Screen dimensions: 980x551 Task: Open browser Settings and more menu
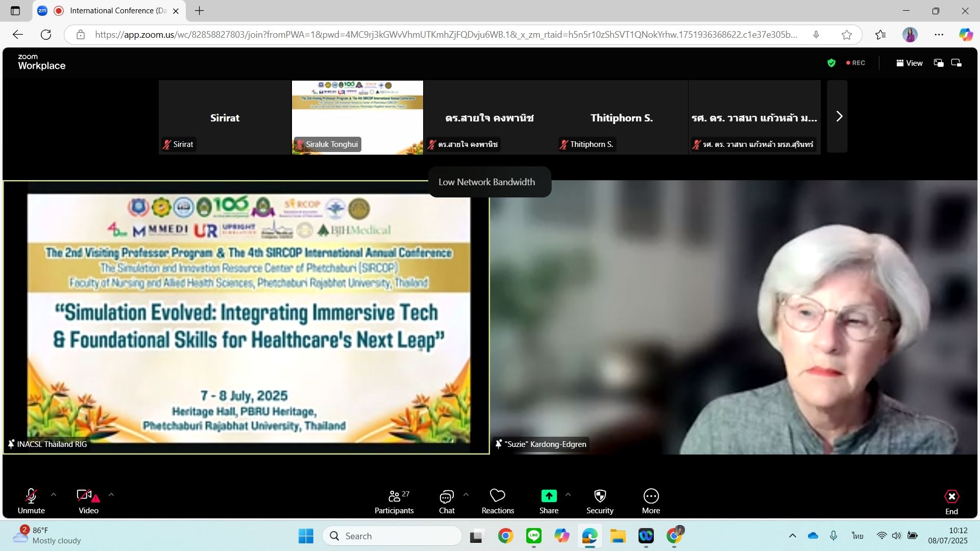tap(939, 35)
